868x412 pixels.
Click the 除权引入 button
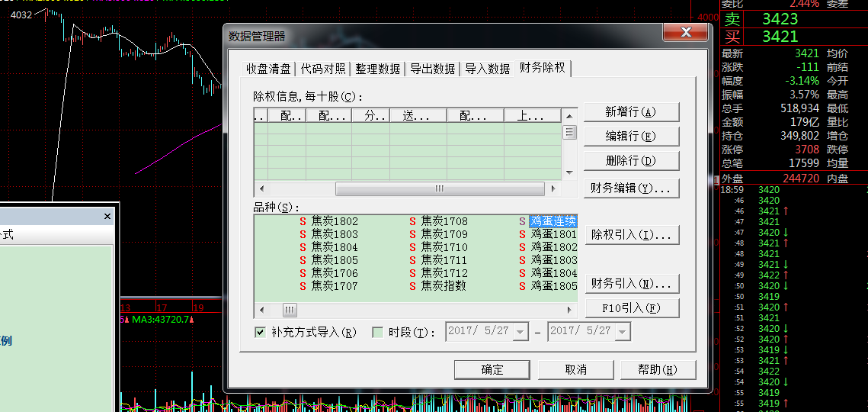[x=630, y=235]
